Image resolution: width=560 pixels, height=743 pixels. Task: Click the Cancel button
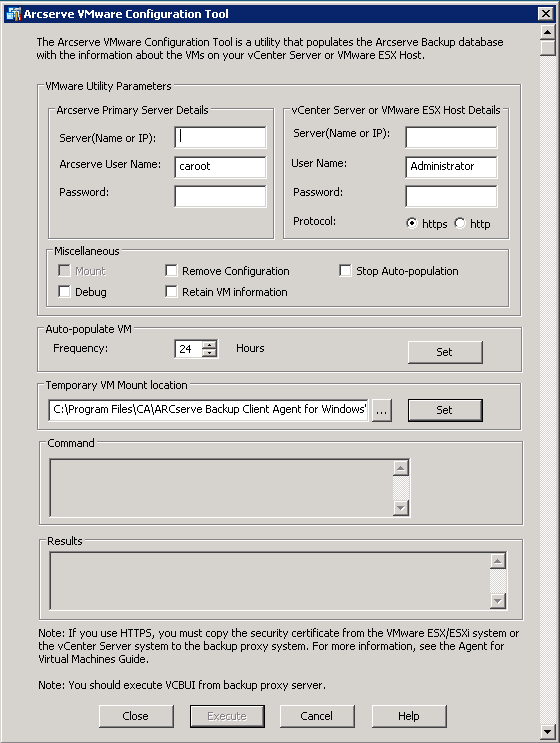tap(317, 716)
